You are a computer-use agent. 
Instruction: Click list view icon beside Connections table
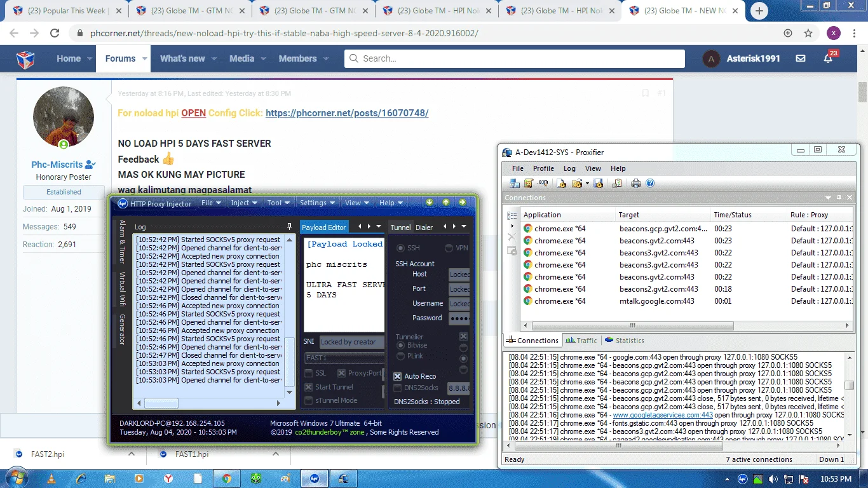(512, 216)
